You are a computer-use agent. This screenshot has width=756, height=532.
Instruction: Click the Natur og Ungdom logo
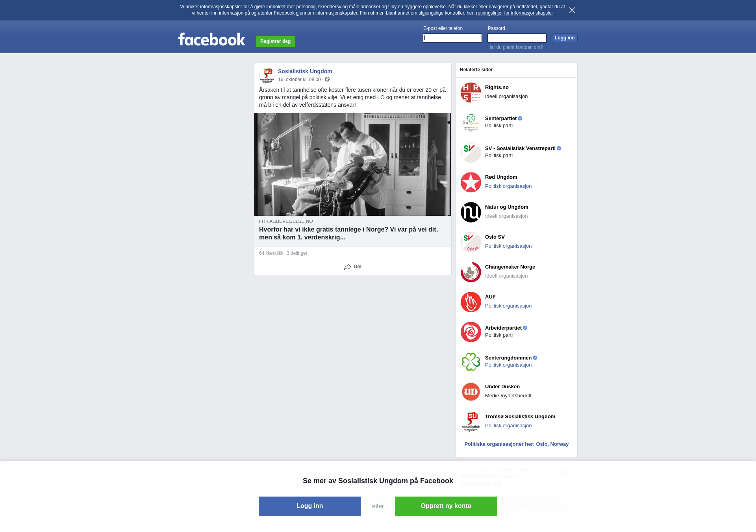coord(471,212)
